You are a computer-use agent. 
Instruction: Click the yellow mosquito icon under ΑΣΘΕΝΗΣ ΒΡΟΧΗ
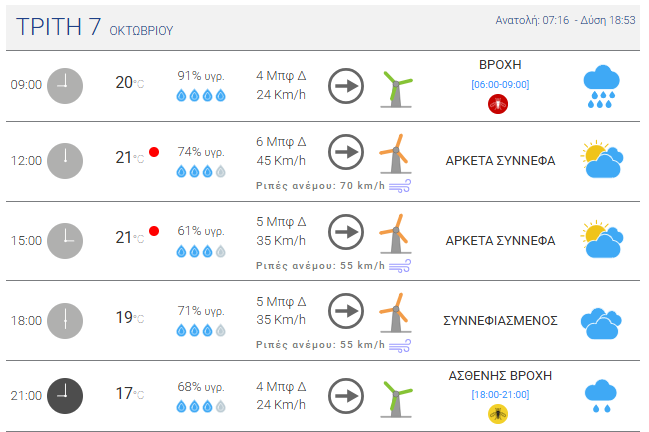click(499, 413)
